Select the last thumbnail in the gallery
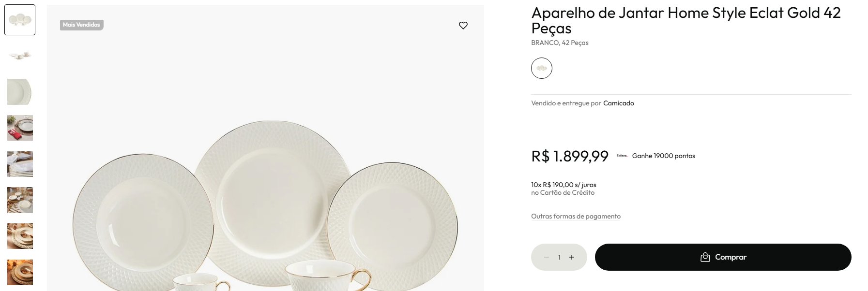The width and height of the screenshot is (868, 291). [20, 272]
